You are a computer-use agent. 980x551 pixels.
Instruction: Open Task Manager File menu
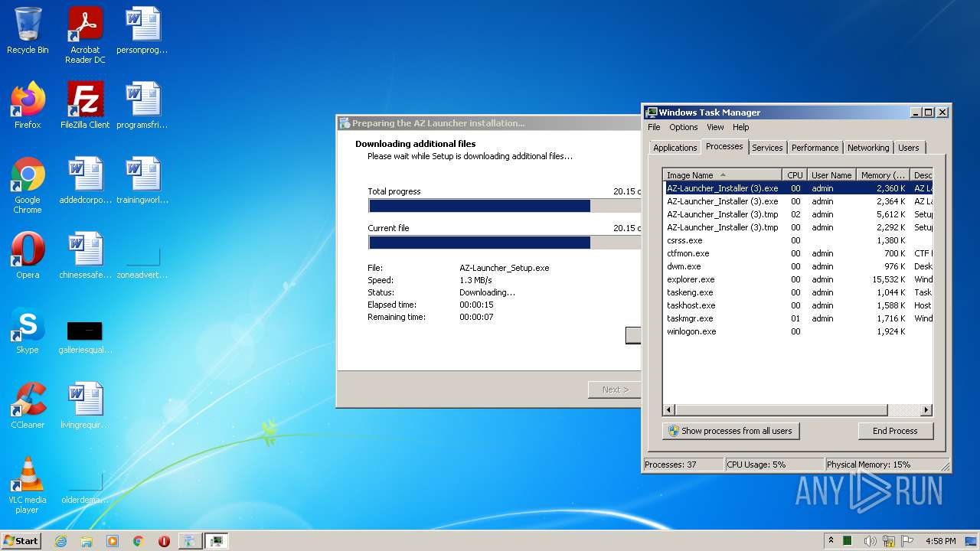654,127
